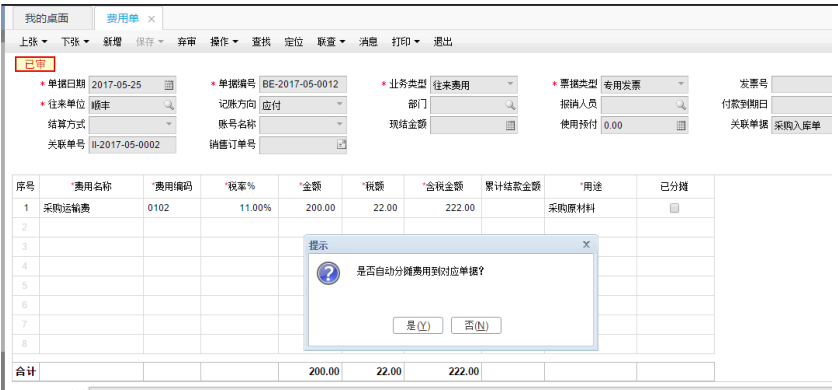Click 定位 in the toolbar
Image resolution: width=838 pixels, height=390 pixels.
tap(294, 42)
